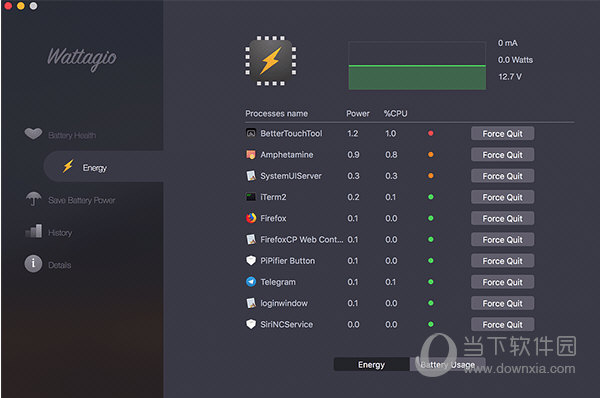Sort by Power column header

(358, 114)
